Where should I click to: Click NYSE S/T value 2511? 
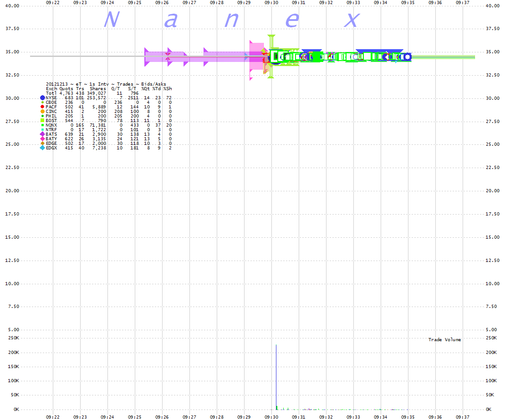pos(133,98)
